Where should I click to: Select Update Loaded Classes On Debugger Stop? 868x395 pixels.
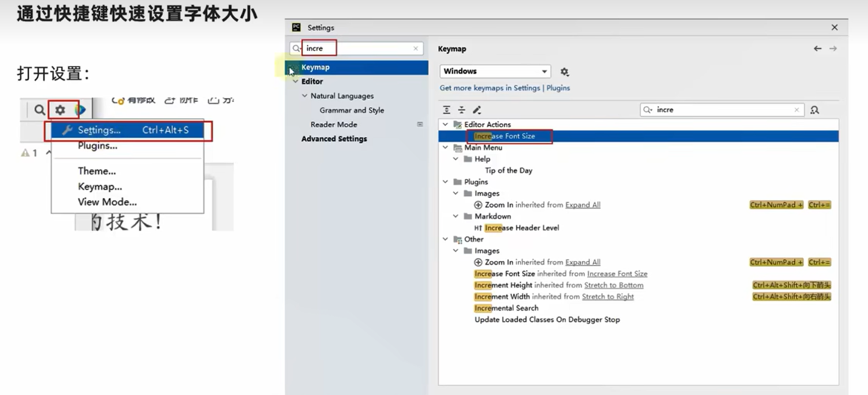547,320
